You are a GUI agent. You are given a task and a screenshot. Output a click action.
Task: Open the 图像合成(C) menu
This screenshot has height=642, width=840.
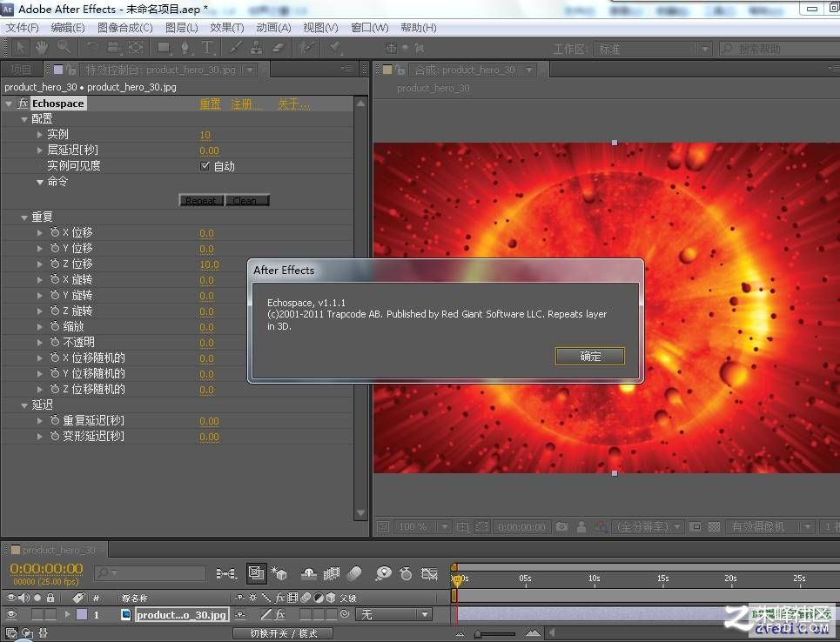(125, 27)
